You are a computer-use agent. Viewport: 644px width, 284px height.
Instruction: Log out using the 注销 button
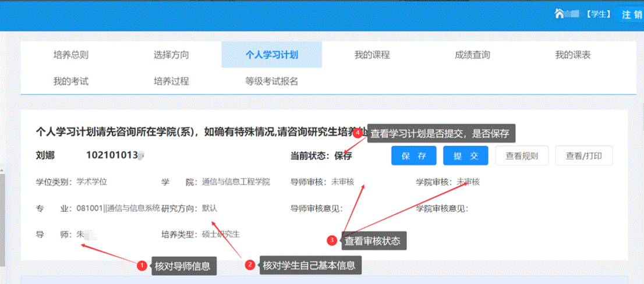click(631, 15)
